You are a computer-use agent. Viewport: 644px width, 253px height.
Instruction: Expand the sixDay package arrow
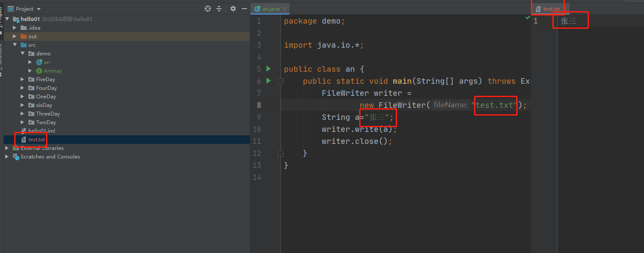click(x=22, y=105)
